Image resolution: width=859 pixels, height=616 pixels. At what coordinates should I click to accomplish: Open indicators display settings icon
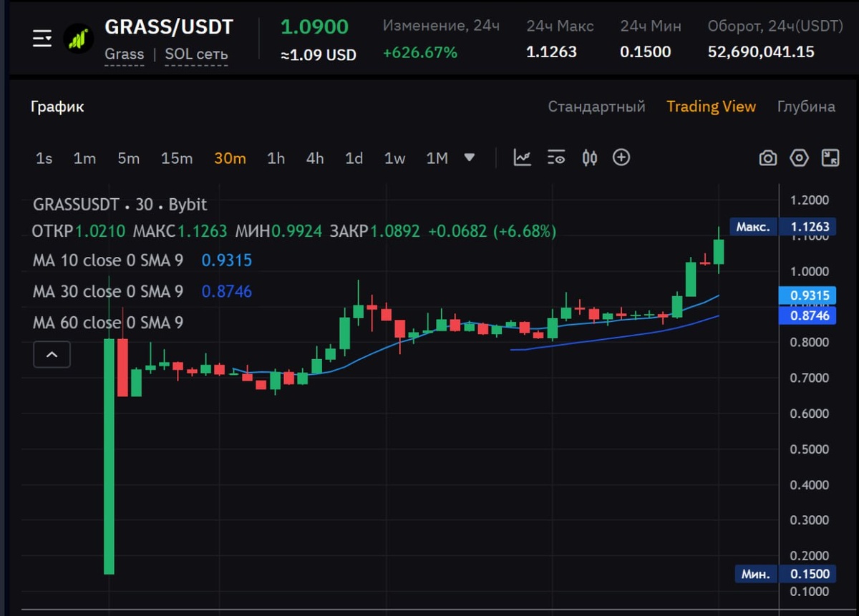[556, 158]
